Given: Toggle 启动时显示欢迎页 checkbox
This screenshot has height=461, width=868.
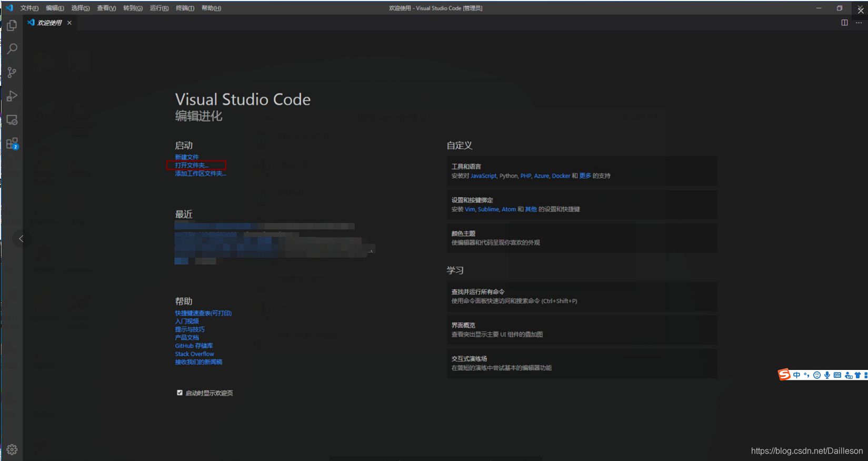Looking at the screenshot, I should click(179, 393).
